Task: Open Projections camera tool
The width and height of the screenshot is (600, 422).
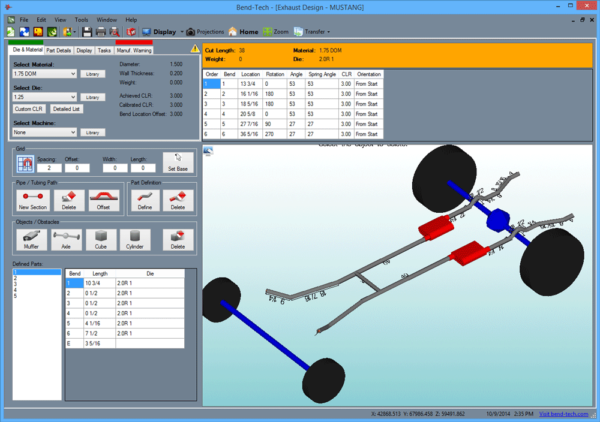Action: coord(202,31)
